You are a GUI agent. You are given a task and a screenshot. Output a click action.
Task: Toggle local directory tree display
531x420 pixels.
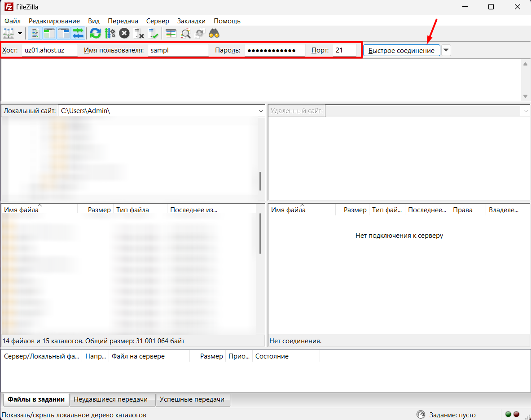pos(49,34)
